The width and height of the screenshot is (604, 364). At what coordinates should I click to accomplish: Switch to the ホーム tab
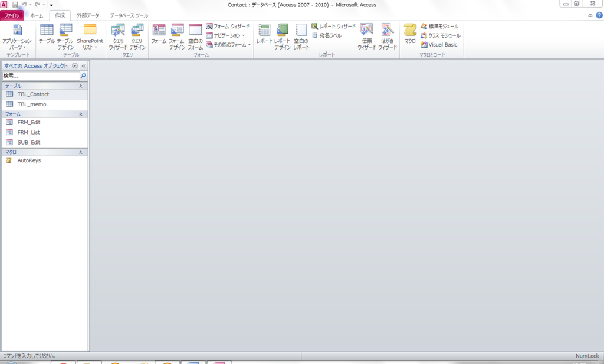37,15
